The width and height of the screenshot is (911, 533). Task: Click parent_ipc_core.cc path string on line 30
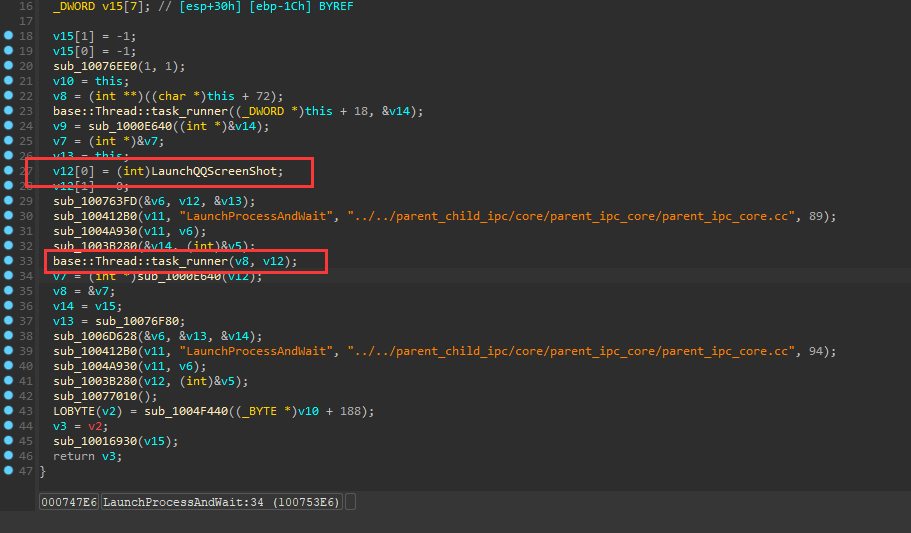click(x=571, y=216)
